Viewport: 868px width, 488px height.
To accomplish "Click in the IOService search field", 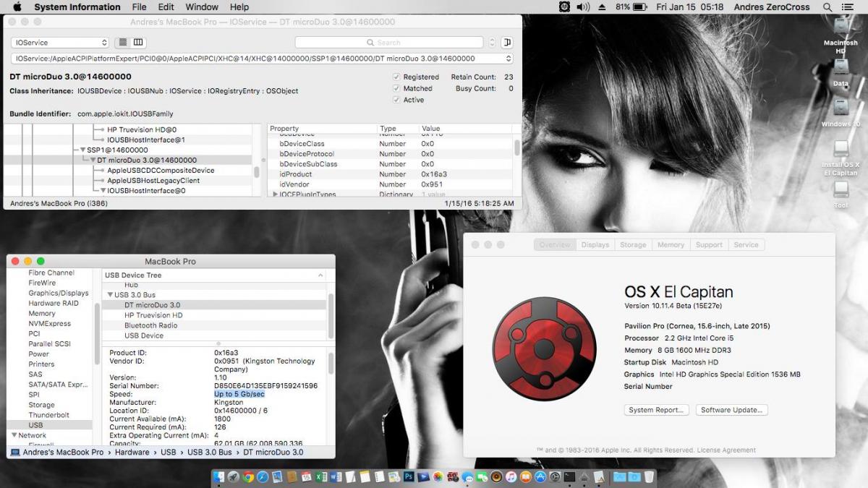I will [x=389, y=43].
